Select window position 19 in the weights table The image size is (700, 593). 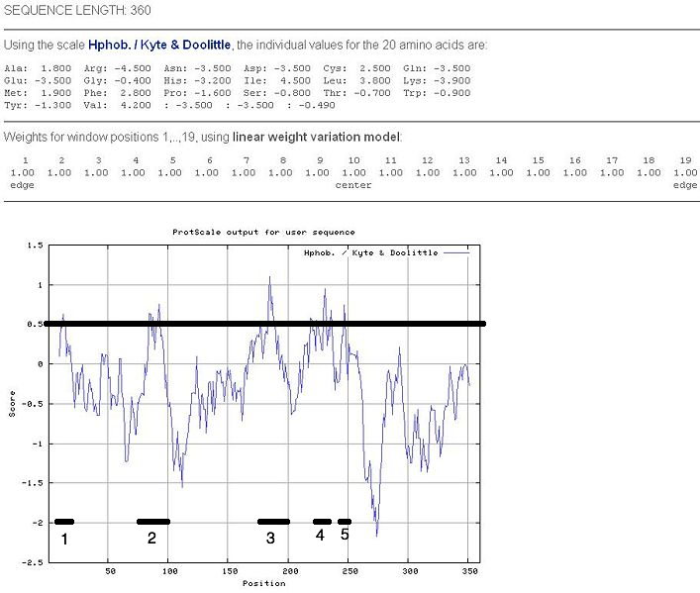[685, 159]
